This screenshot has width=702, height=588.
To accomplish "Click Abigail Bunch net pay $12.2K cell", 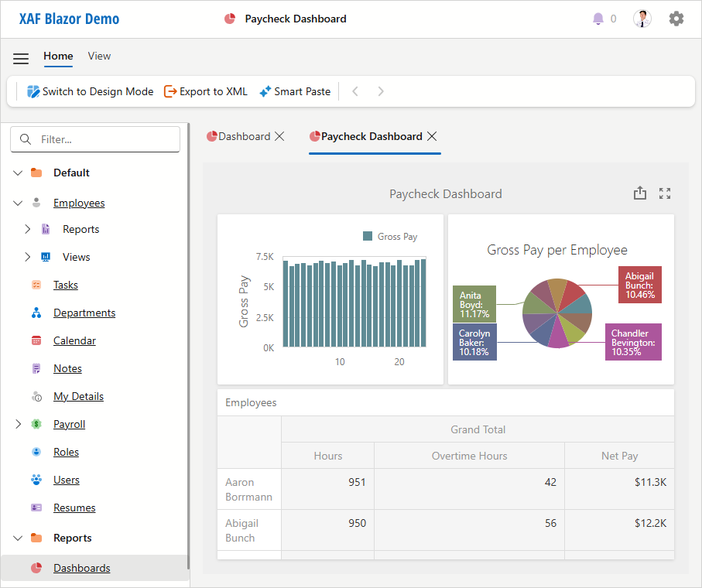I will [x=619, y=530].
